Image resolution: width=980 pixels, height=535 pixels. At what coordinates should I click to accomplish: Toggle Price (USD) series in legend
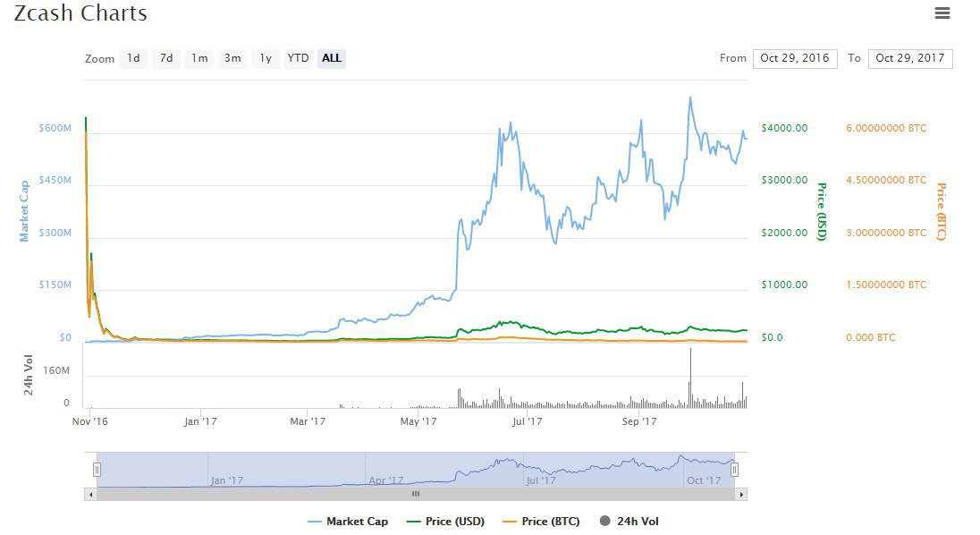[x=445, y=522]
